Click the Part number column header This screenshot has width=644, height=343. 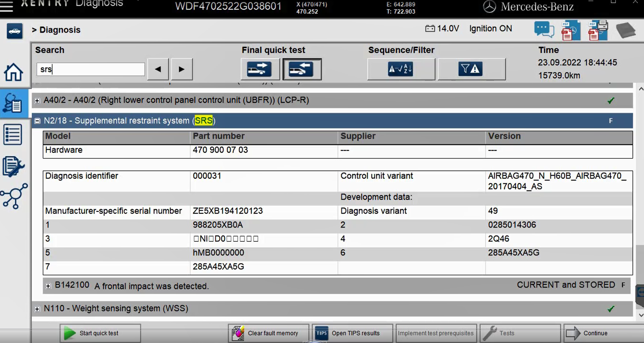point(219,136)
